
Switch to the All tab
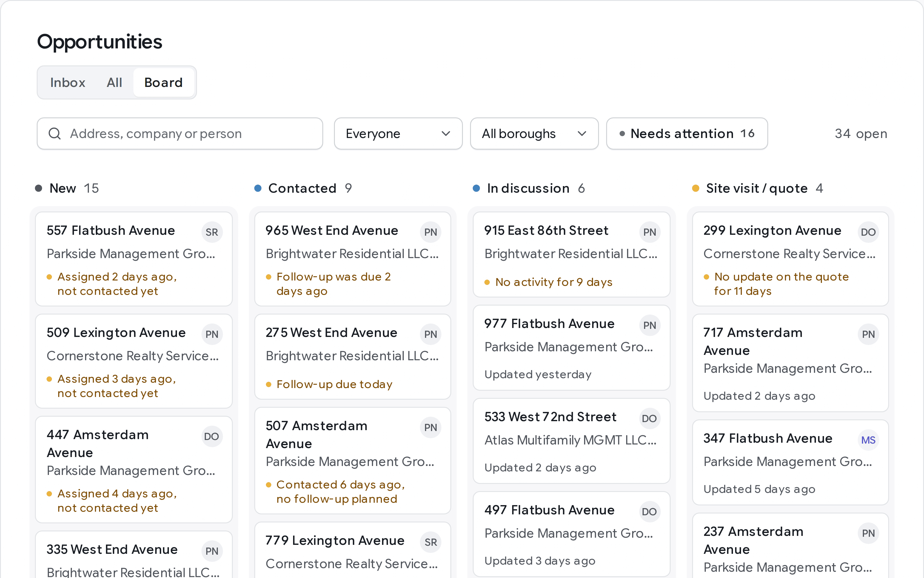click(114, 82)
